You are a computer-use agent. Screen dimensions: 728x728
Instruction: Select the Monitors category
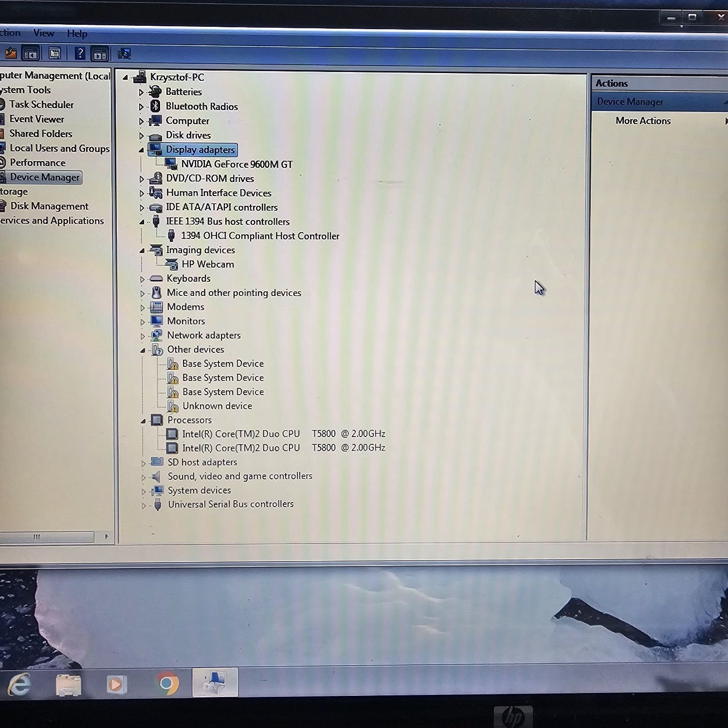click(186, 321)
